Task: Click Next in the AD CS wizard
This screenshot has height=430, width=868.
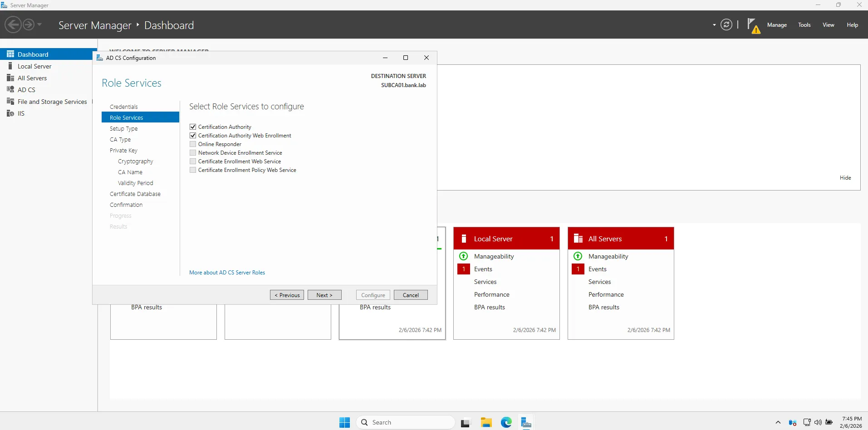Action: coord(324,294)
